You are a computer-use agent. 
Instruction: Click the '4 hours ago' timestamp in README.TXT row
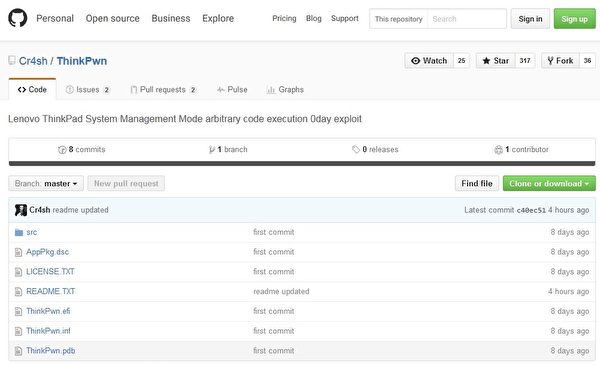[569, 291]
